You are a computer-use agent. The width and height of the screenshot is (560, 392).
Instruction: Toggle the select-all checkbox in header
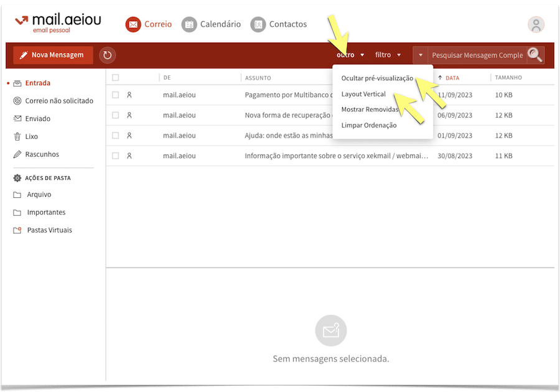click(x=115, y=78)
